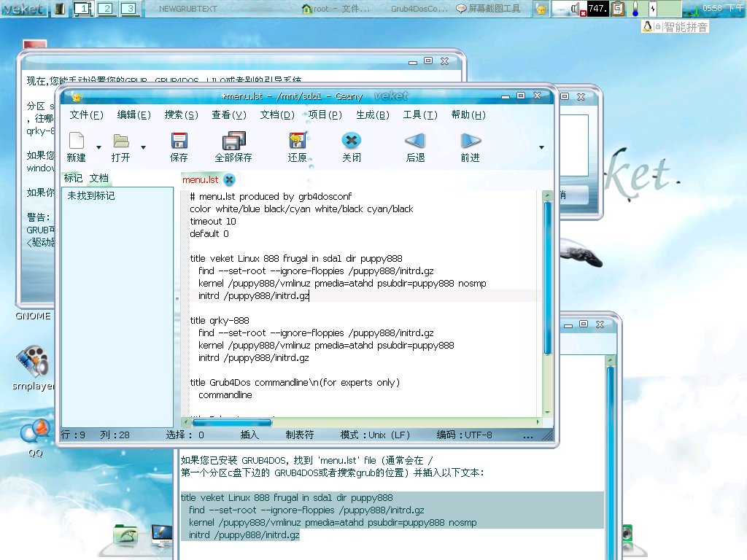747x560 pixels.
Task: Click the editor horizontal scrollbar thumb
Action: [232, 422]
